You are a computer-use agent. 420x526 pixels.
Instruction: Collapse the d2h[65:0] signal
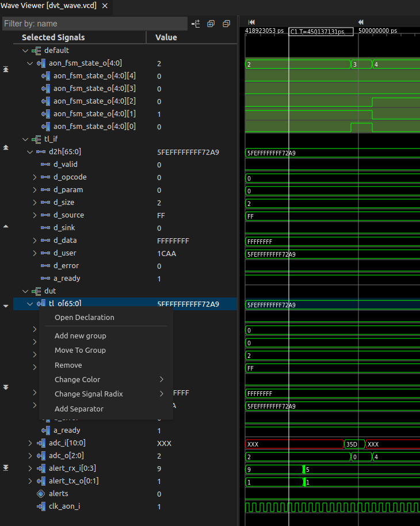[30, 152]
